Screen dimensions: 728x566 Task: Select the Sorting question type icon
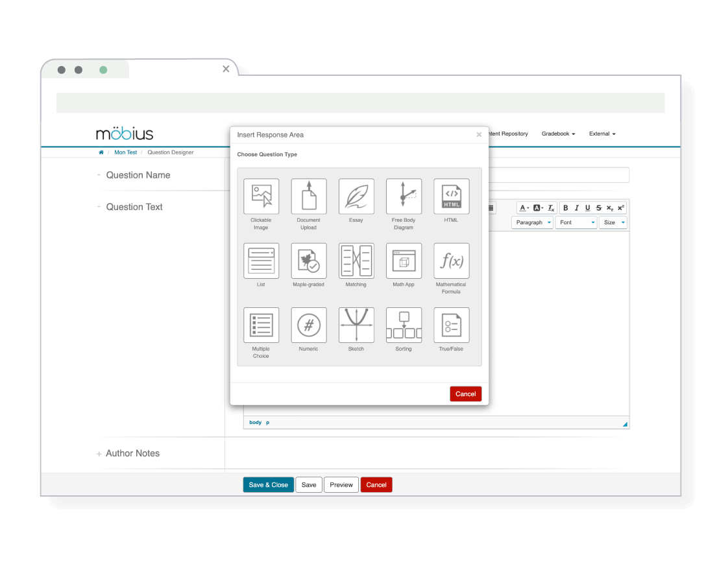(x=404, y=325)
